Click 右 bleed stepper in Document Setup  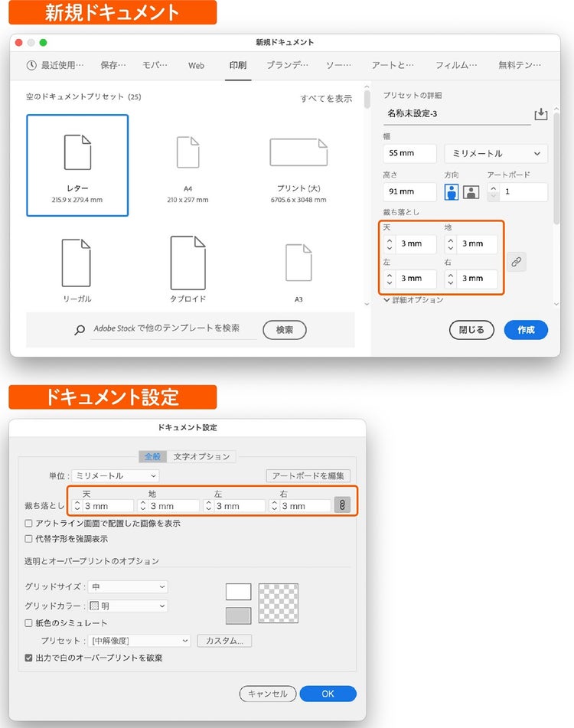pyautogui.click(x=274, y=505)
